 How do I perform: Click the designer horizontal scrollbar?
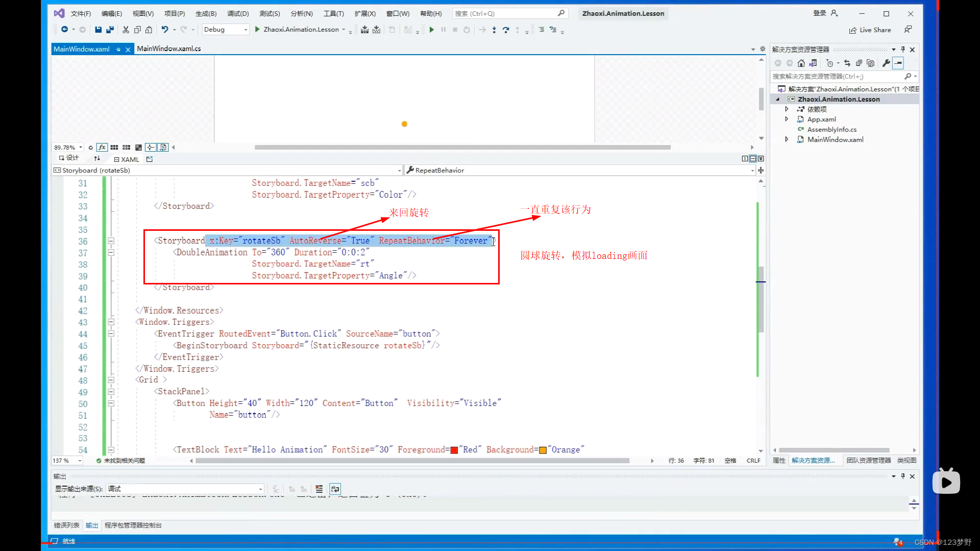(x=462, y=147)
